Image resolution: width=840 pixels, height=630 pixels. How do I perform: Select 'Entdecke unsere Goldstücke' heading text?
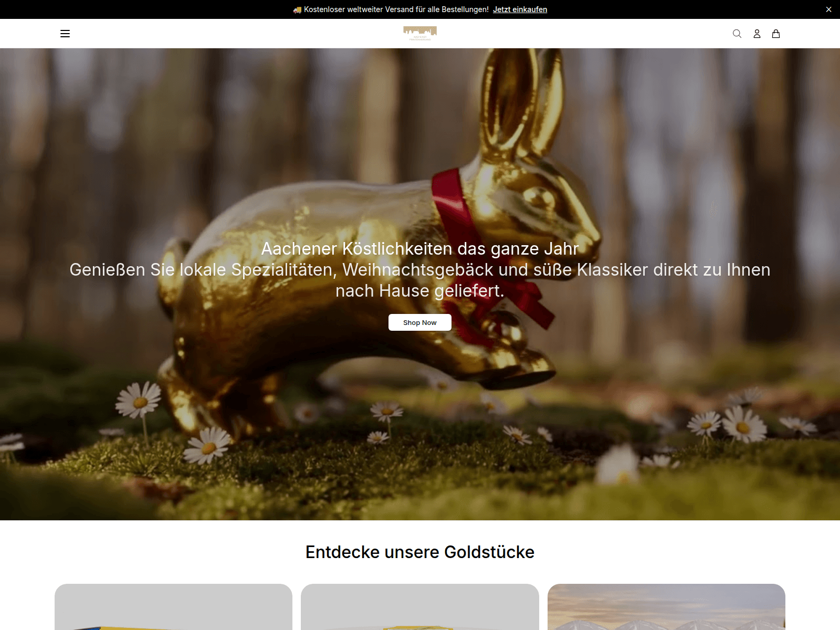(420, 552)
